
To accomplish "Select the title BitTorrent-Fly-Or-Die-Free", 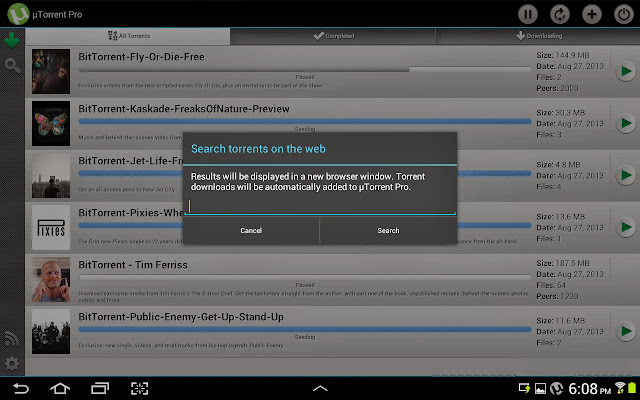I will pyautogui.click(x=141, y=57).
